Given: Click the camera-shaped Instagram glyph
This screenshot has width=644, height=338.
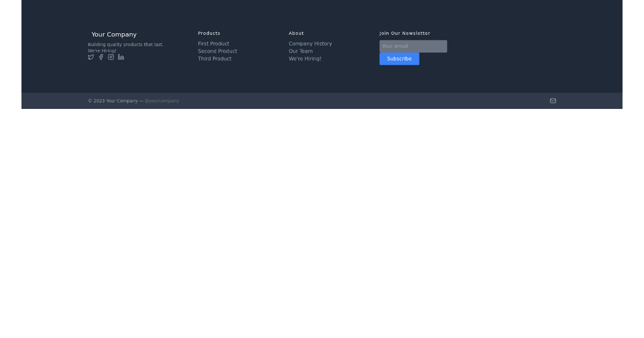Looking at the screenshot, I should point(111,57).
